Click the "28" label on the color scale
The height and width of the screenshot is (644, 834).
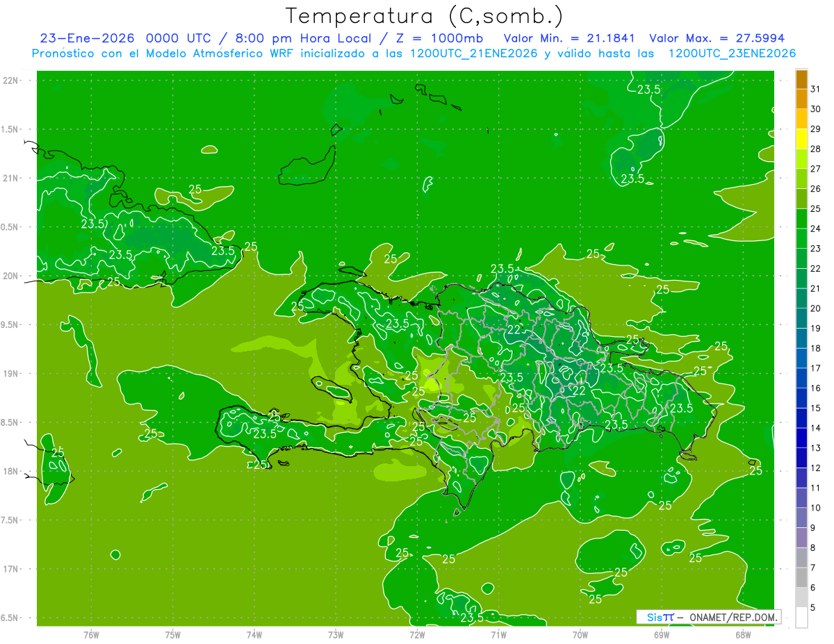tap(815, 149)
